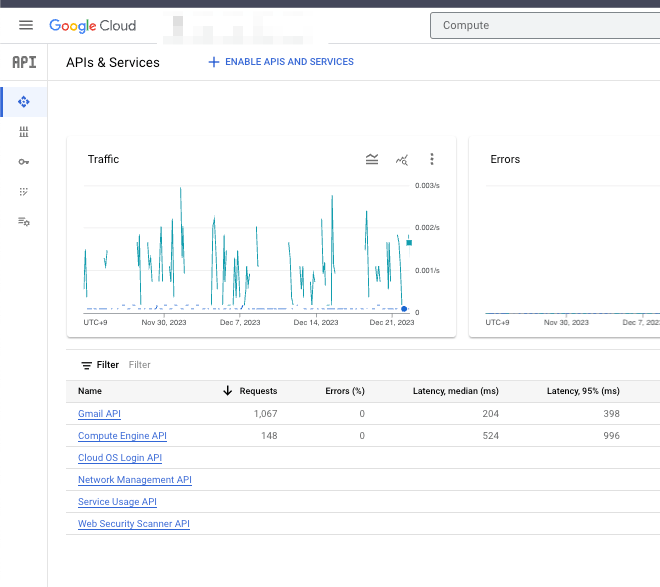Sort table by Name column

90,391
